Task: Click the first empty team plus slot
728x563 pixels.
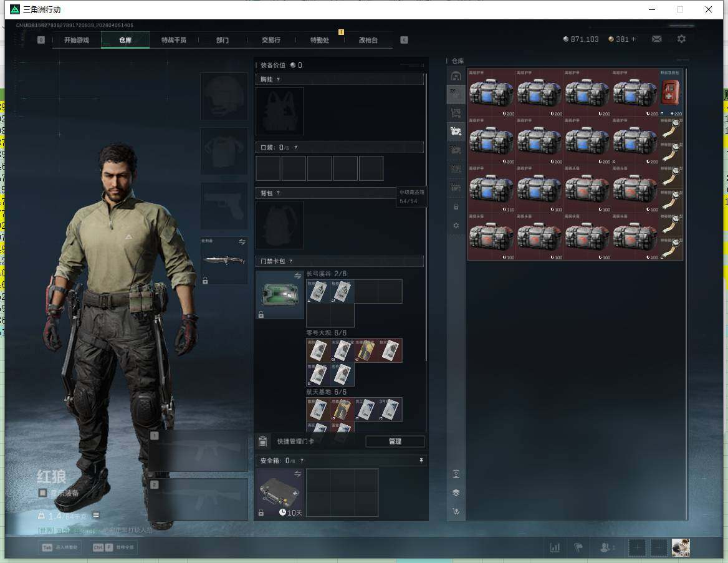Action: (637, 547)
